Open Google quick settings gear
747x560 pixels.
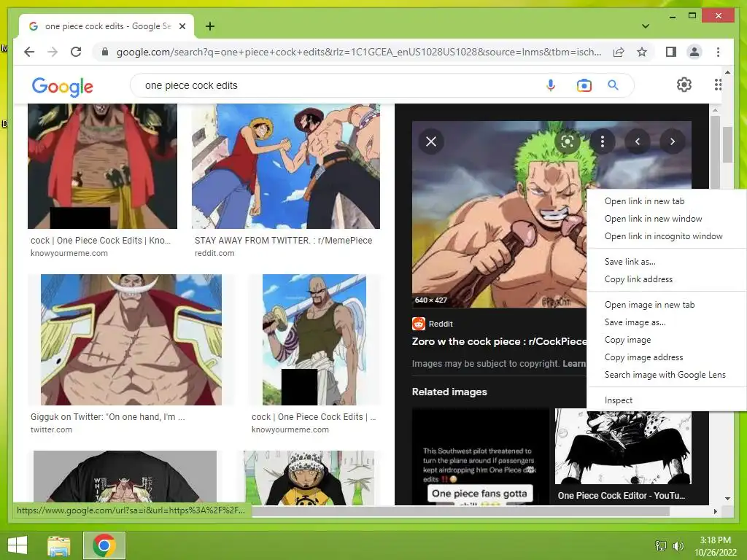pyautogui.click(x=684, y=85)
